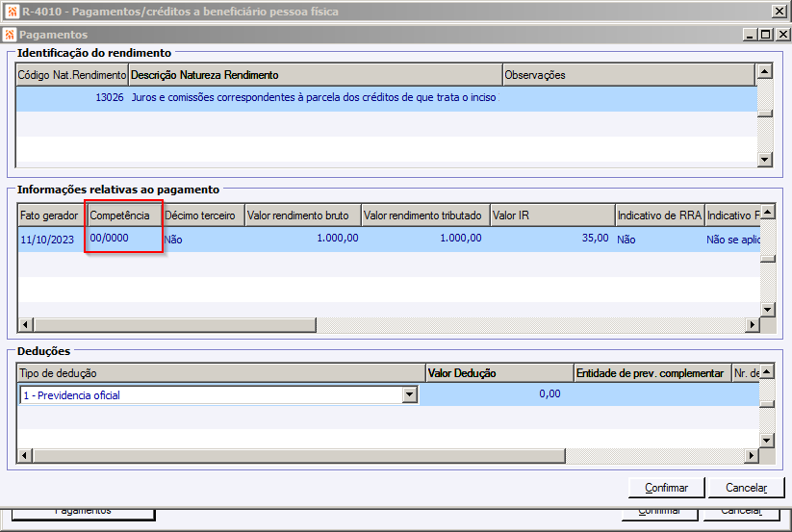Screen dimensions: 792x532
Task: Click the Indicativo de RRA column header
Action: click(x=659, y=215)
